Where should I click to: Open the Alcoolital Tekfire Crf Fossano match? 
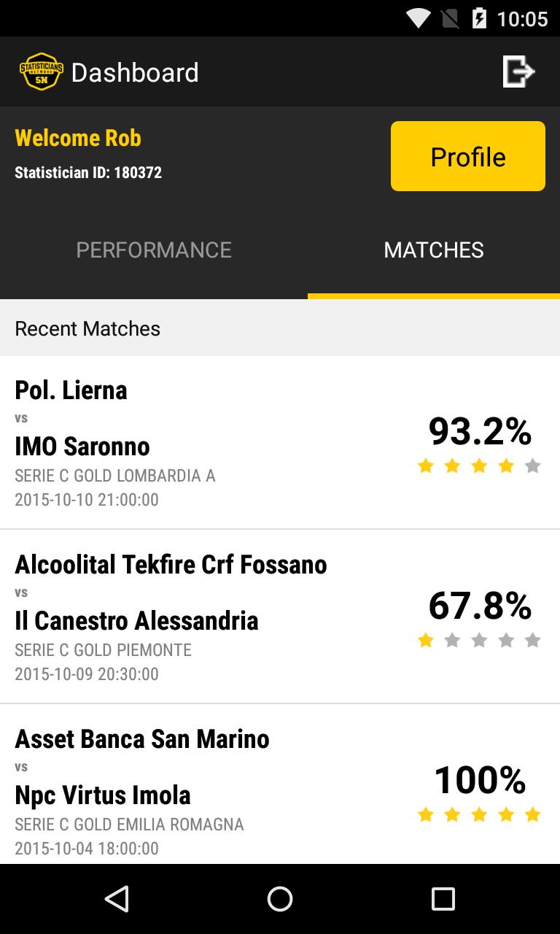pyautogui.click(x=280, y=617)
